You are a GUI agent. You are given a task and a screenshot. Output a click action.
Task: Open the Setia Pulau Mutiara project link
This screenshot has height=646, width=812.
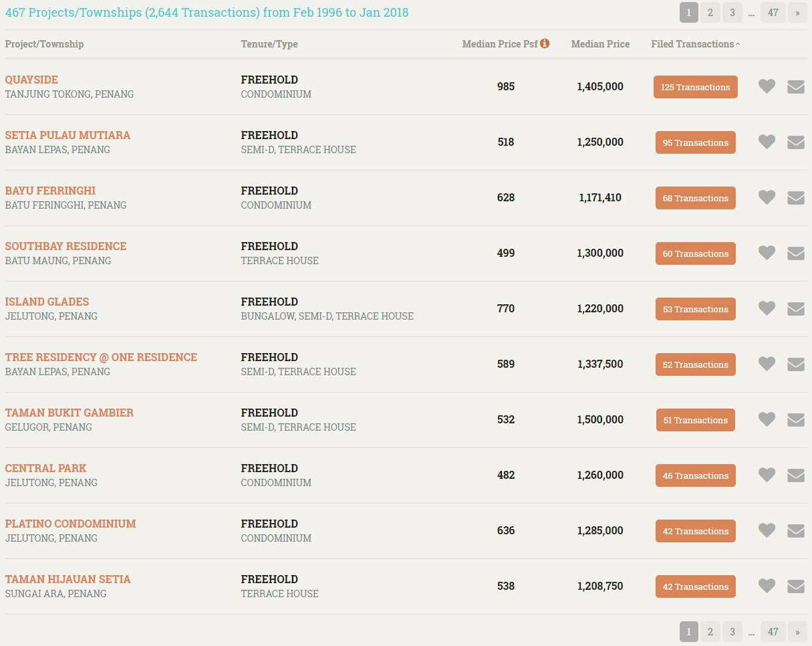coord(67,135)
